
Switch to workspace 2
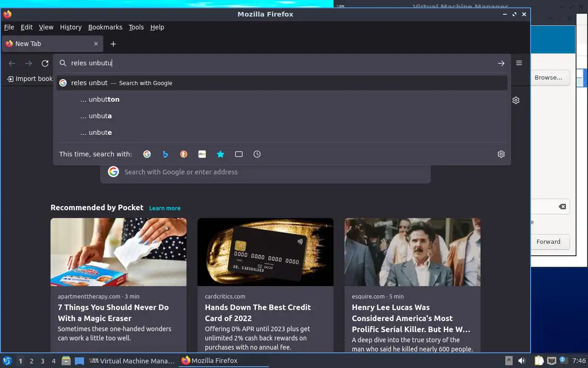click(x=31, y=361)
